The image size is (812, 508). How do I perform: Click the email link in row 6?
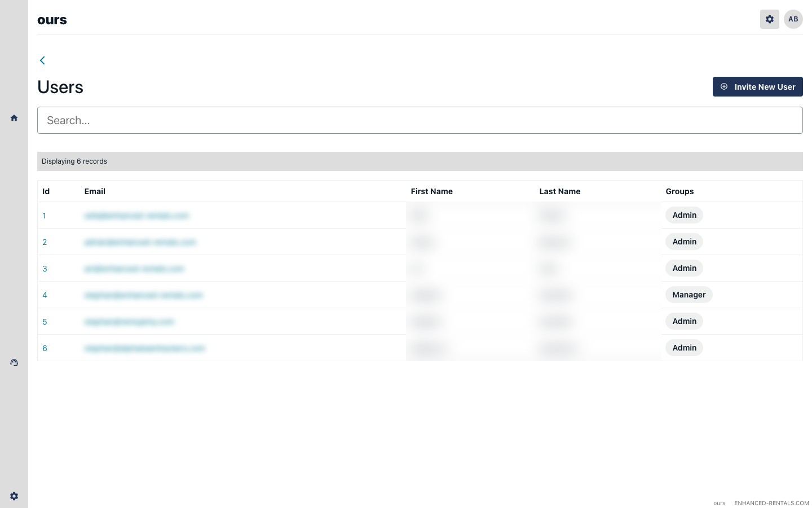[144, 348]
